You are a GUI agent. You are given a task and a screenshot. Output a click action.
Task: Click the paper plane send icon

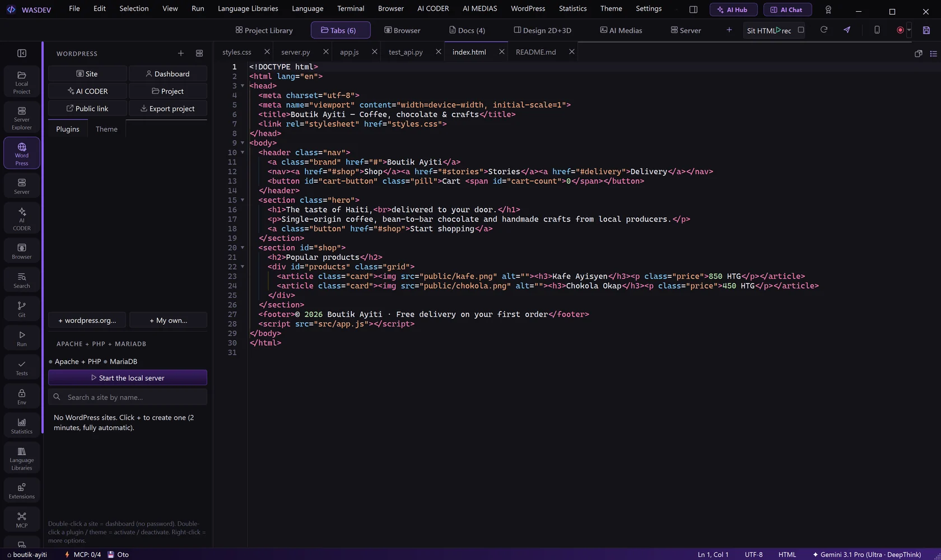pos(847,30)
